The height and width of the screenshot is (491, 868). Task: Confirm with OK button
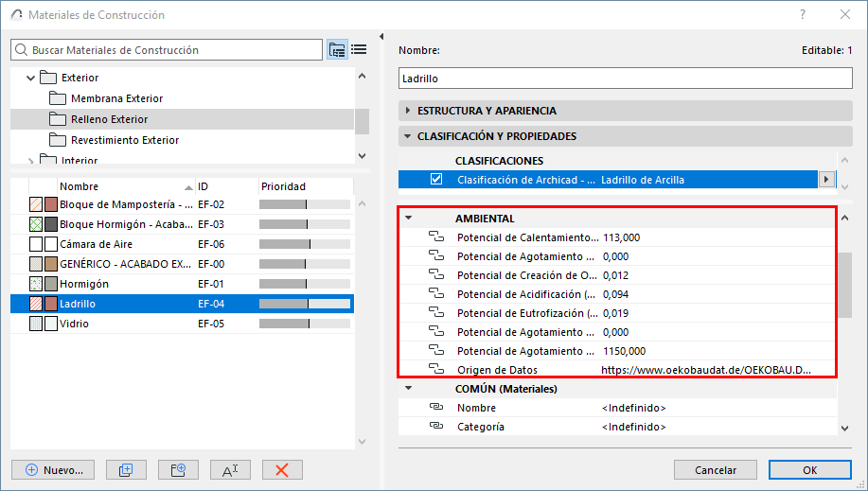click(x=810, y=470)
